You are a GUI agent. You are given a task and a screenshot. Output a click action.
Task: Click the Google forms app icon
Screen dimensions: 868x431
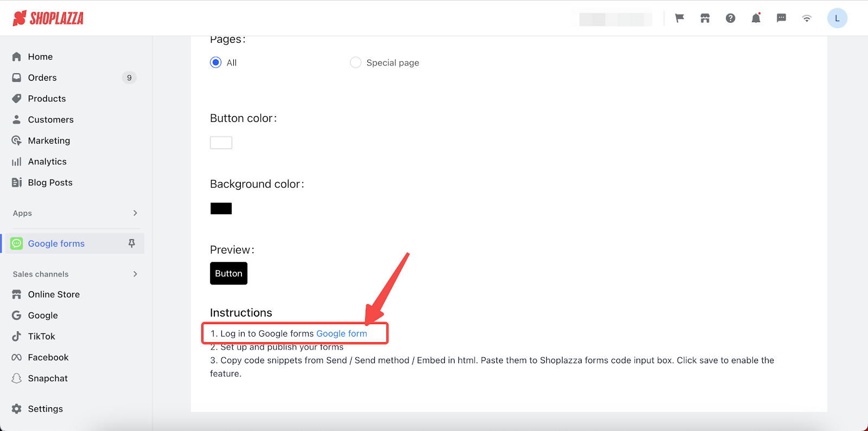click(17, 243)
